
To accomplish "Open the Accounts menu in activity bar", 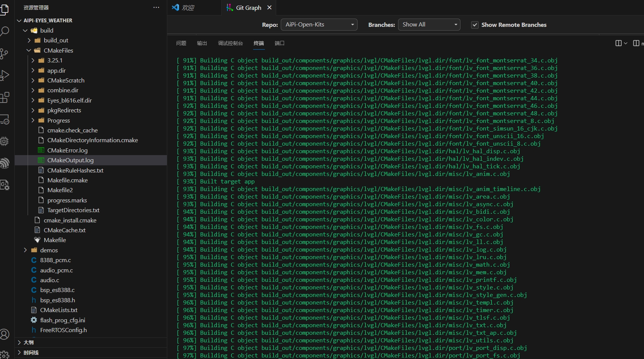I will [4, 334].
